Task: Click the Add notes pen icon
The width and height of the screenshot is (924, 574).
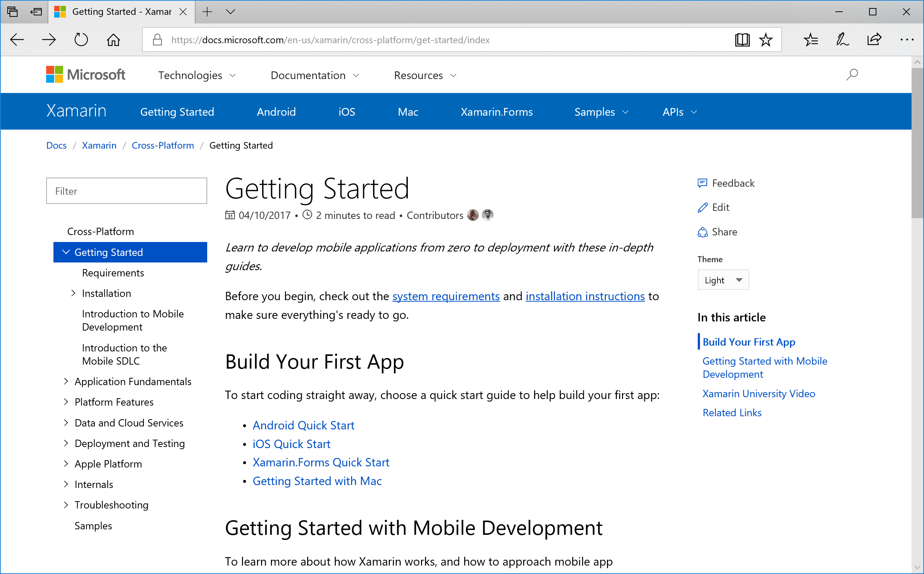Action: 842,40
